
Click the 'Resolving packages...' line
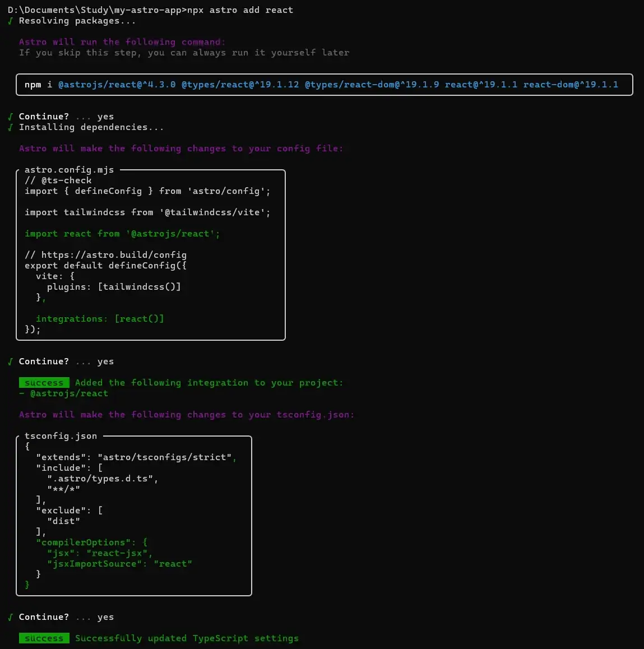pyautogui.click(x=77, y=21)
